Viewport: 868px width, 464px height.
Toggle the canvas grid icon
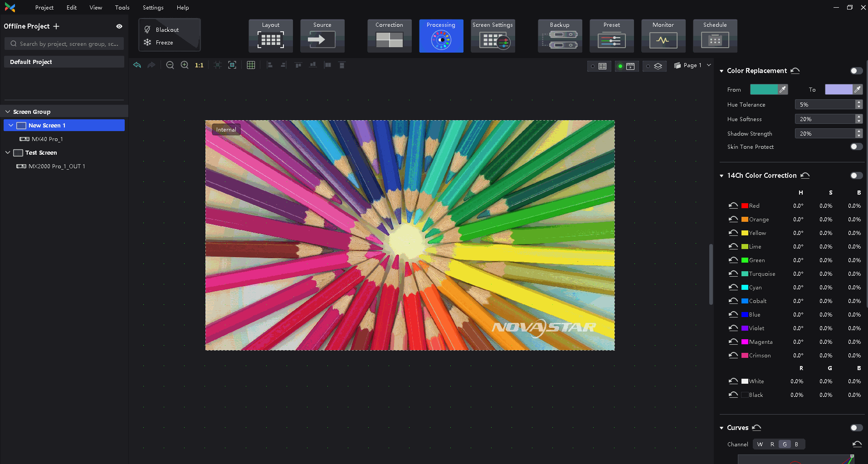point(251,65)
